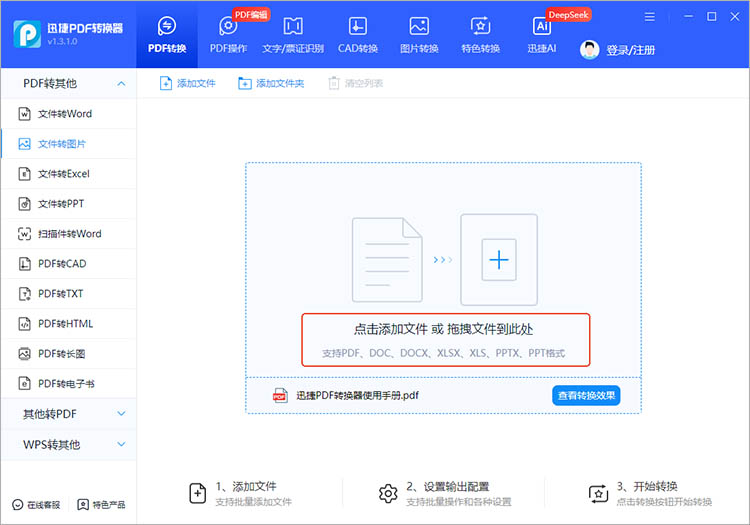750x525 pixels.
Task: Click the 设置输出配置 gear icon
Action: point(388,493)
